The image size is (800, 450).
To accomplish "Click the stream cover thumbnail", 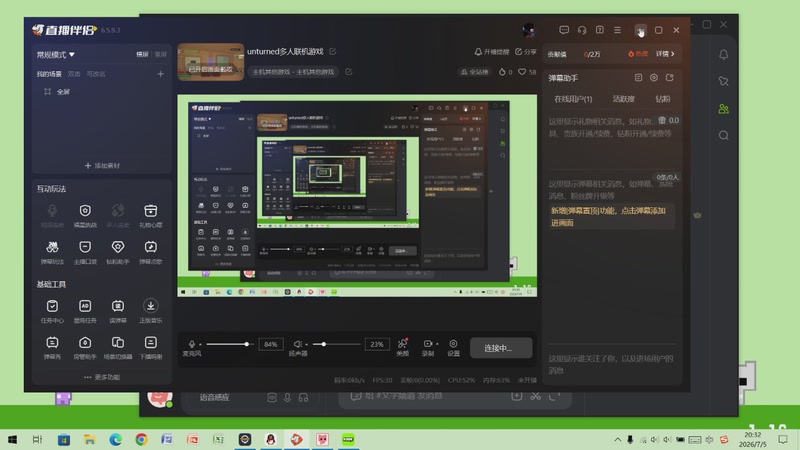I will click(x=211, y=62).
